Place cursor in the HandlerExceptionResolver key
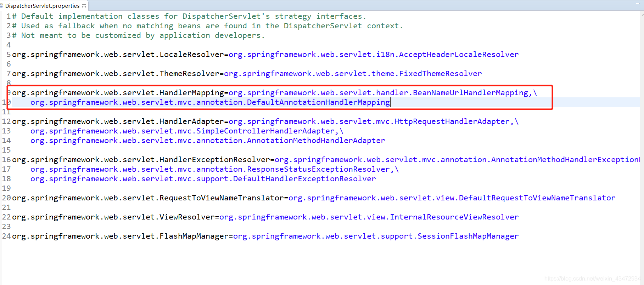Image resolution: width=644 pixels, height=285 pixels. [141, 160]
